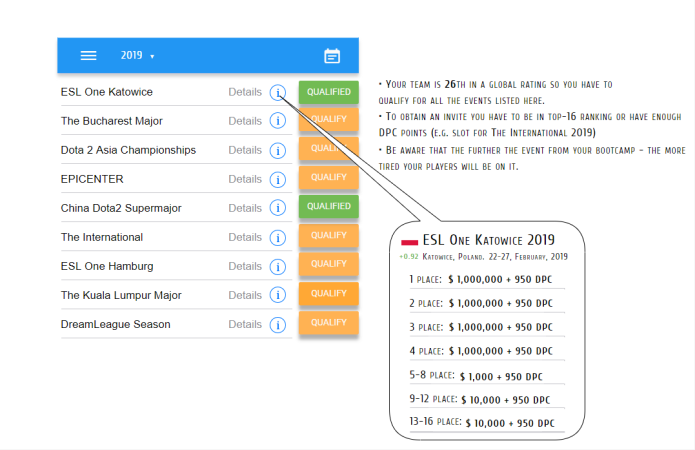Show info for China Dota2 Supermajor
695x450 pixels.
coord(278,208)
